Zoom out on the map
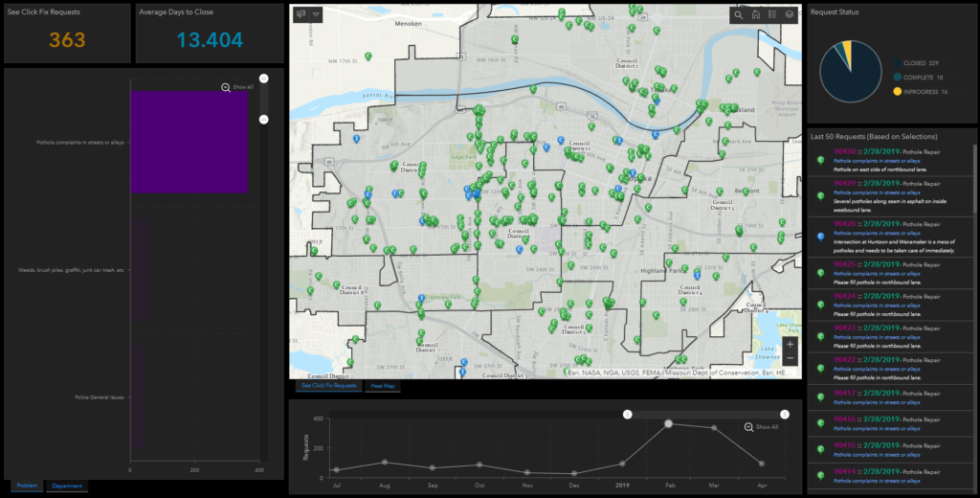The height and width of the screenshot is (498, 980). click(x=789, y=360)
